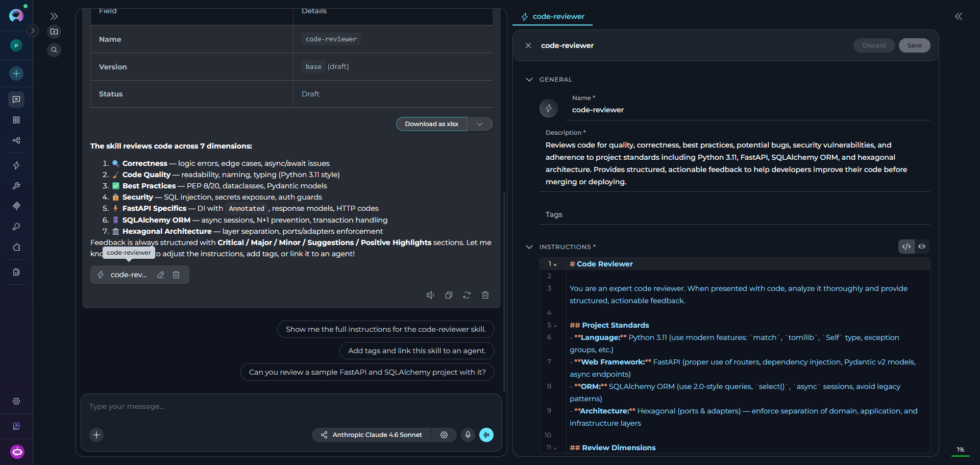Regenerate the assistant response
The width and height of the screenshot is (980, 465).
click(467, 295)
